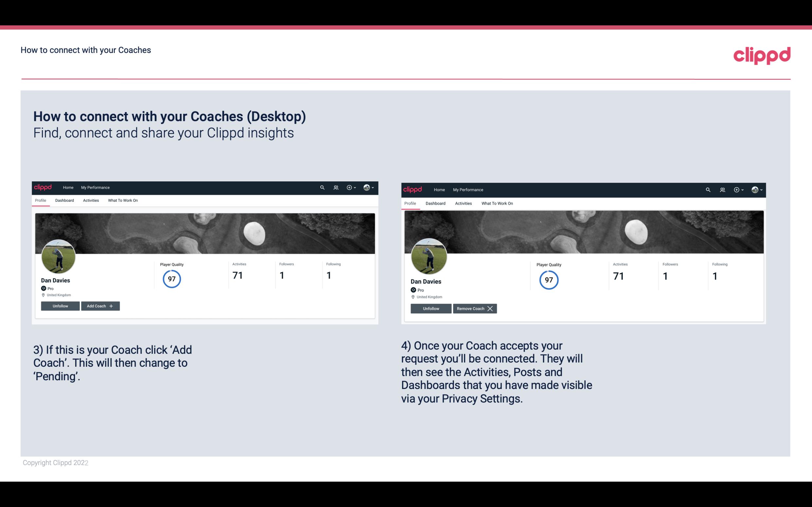The width and height of the screenshot is (812, 507).
Task: Expand 'My Performance' dropdown in top nav
Action: [x=95, y=187]
